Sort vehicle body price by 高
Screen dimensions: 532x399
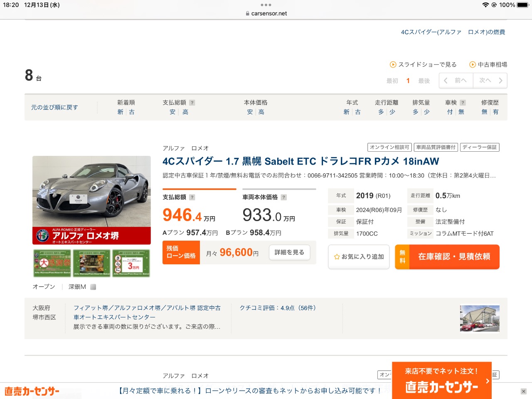pyautogui.click(x=261, y=112)
